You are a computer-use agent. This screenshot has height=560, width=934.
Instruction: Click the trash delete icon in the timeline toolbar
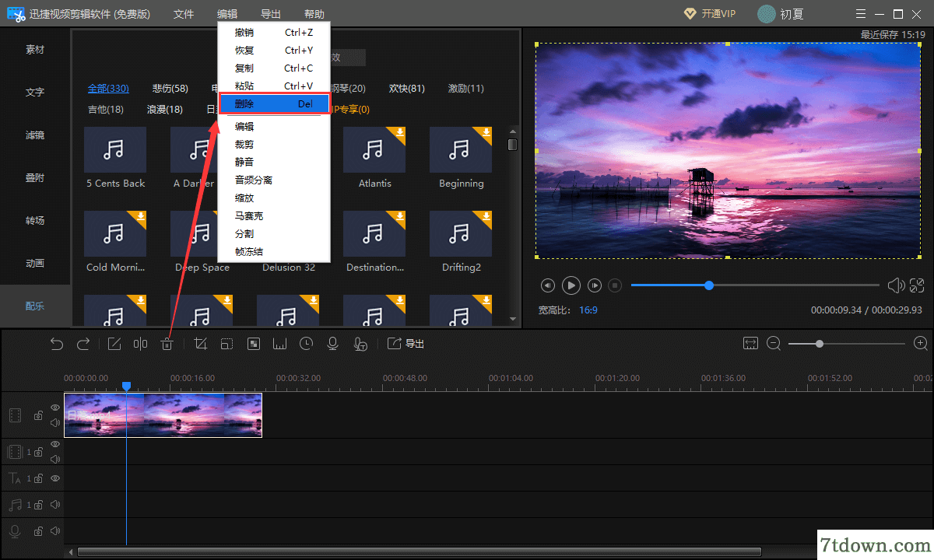167,344
